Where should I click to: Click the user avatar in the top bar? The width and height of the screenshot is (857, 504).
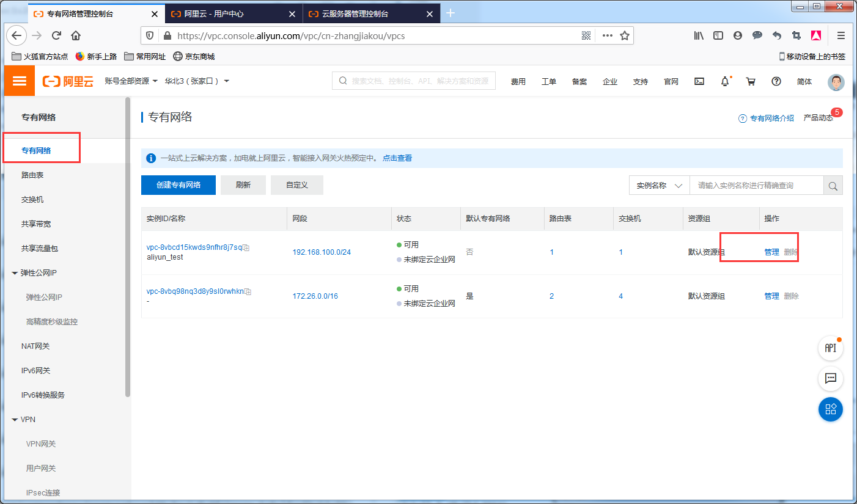point(836,82)
